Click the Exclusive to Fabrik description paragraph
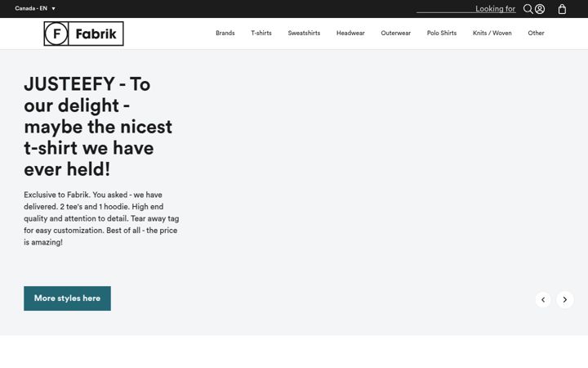The width and height of the screenshot is (588, 368). pos(101,218)
